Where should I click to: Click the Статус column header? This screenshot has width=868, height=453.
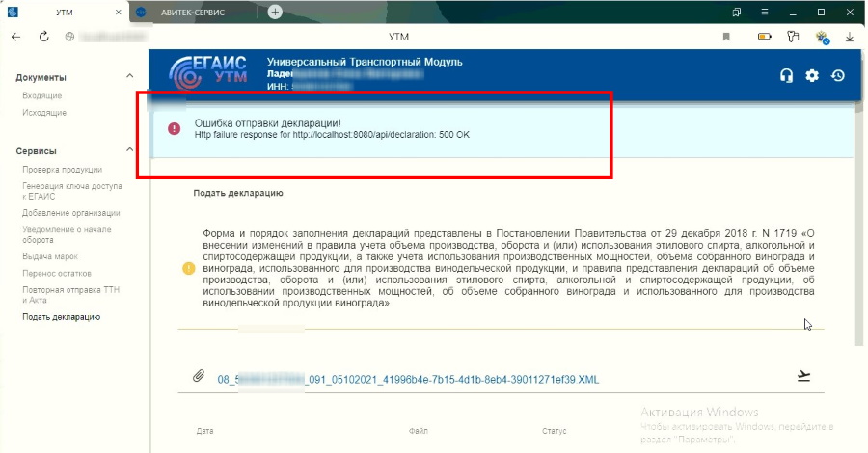tap(555, 431)
